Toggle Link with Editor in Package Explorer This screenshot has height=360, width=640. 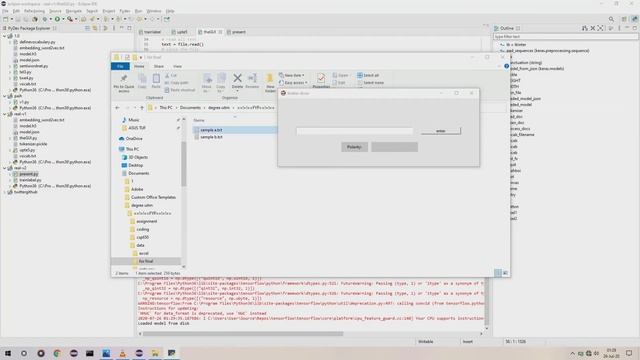tap(95, 28)
